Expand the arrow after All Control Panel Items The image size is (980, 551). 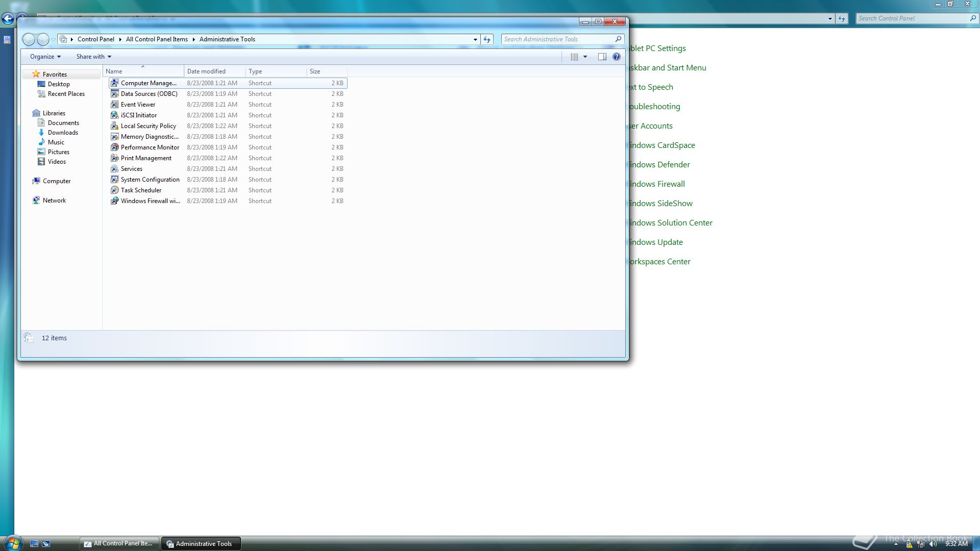(194, 39)
